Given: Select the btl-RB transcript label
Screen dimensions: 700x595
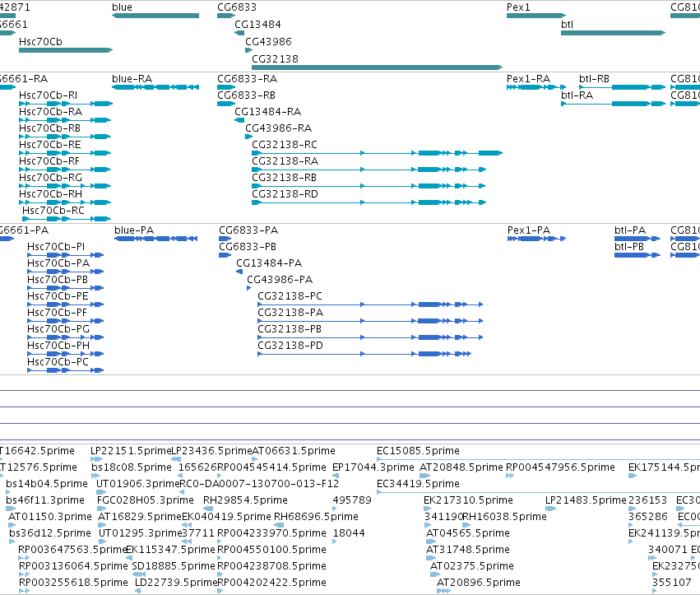Looking at the screenshot, I should (594, 79).
